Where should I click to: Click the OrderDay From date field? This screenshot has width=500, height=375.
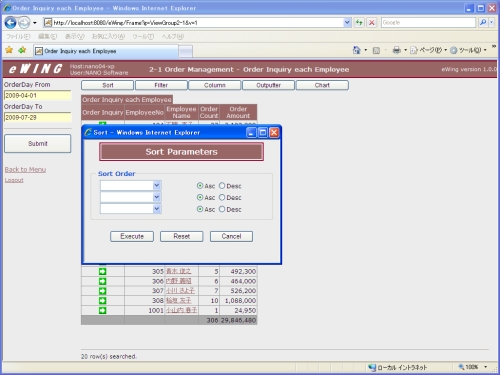(x=38, y=95)
